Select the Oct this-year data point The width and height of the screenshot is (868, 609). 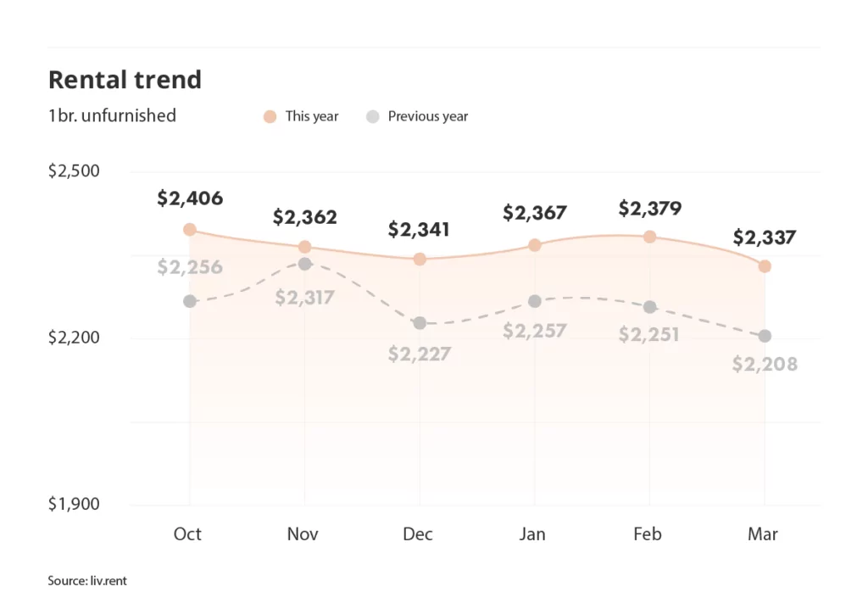point(190,229)
